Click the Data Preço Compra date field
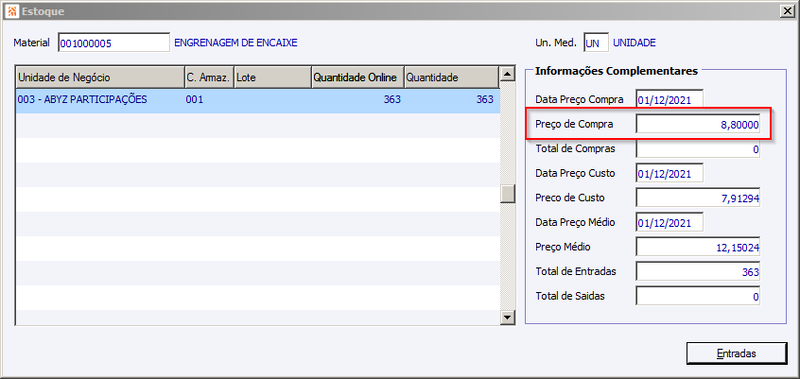 tap(669, 99)
